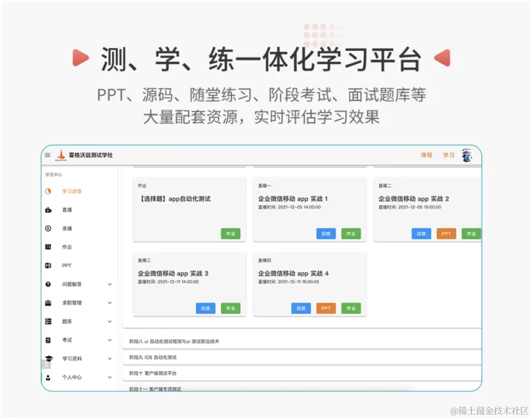Click the orange PPT button on 实战 4 card
Image resolution: width=532 pixels, height=419 pixels.
tap(326, 308)
